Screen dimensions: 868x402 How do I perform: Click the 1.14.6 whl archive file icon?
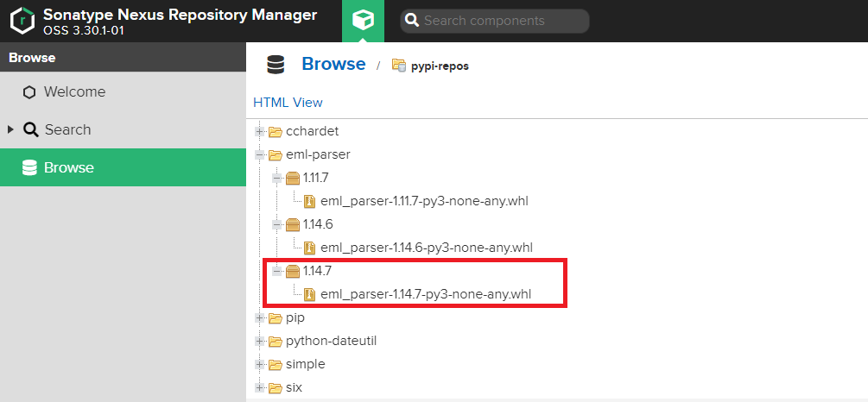(x=310, y=248)
